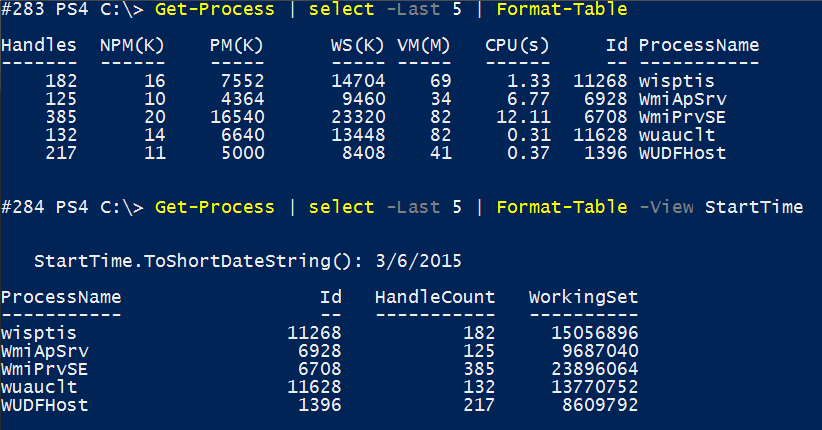Click the CPU(s) column header
The image size is (822, 430).
pos(517,45)
